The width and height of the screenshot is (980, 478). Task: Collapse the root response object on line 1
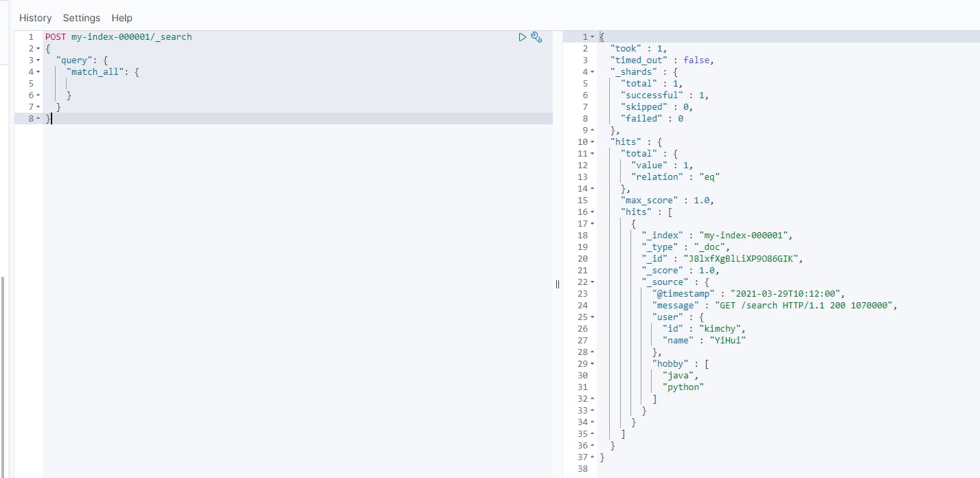click(x=592, y=36)
